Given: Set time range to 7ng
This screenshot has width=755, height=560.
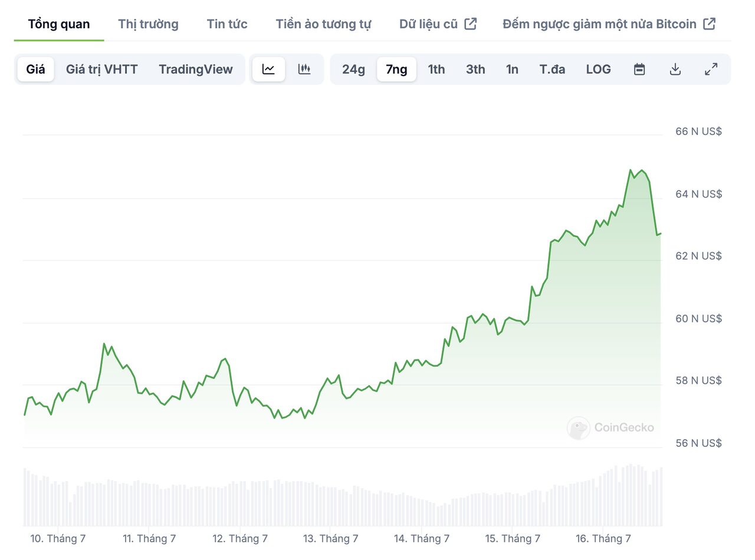Looking at the screenshot, I should click(396, 69).
